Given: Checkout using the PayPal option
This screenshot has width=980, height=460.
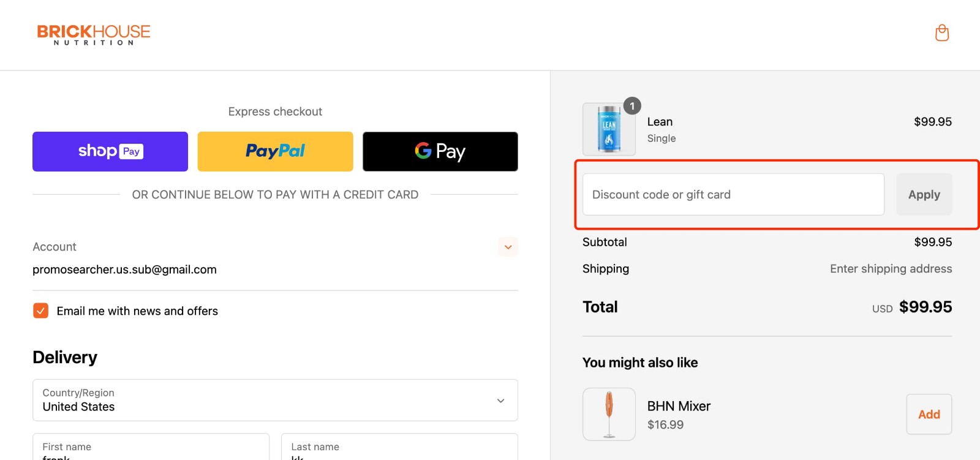Looking at the screenshot, I should point(274,151).
